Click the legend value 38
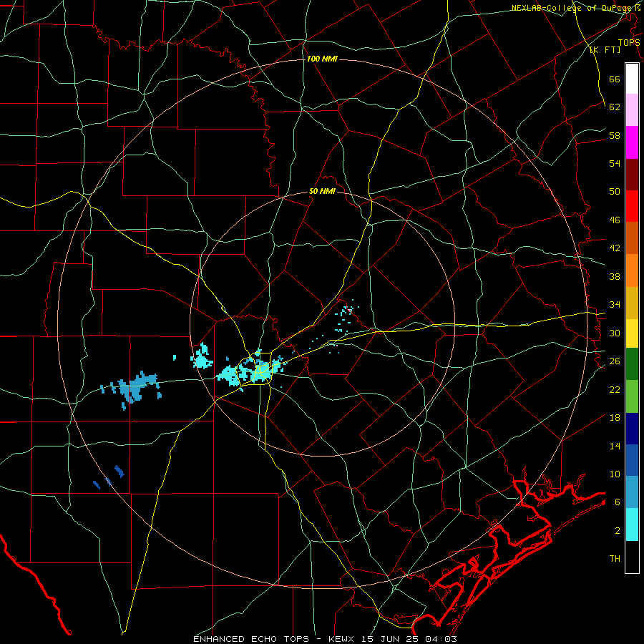The height and width of the screenshot is (644, 644). [x=615, y=277]
